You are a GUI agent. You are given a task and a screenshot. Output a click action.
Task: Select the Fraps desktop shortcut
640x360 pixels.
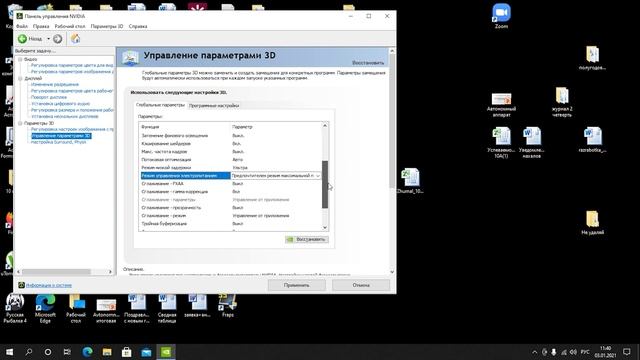[227, 305]
